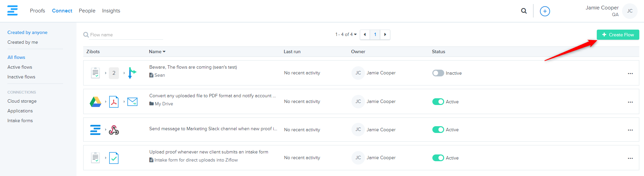Filter by Active flows link
This screenshot has width=644, height=176.
tap(20, 67)
